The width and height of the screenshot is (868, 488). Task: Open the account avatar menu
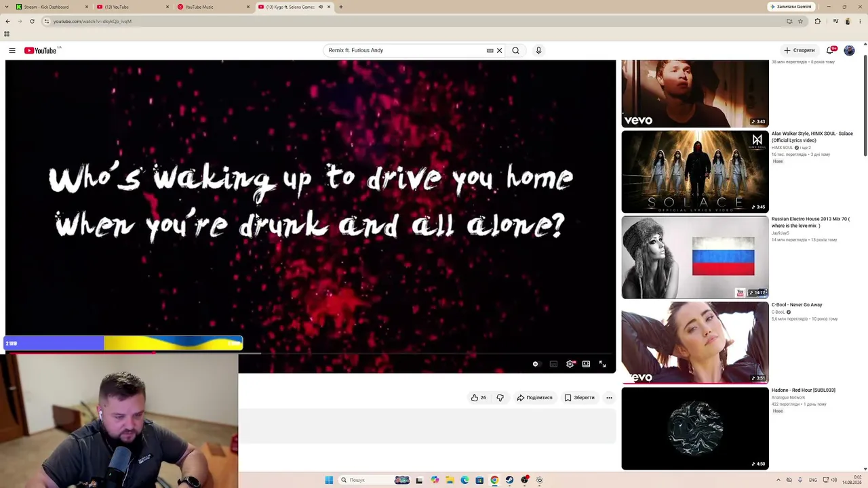pos(849,50)
